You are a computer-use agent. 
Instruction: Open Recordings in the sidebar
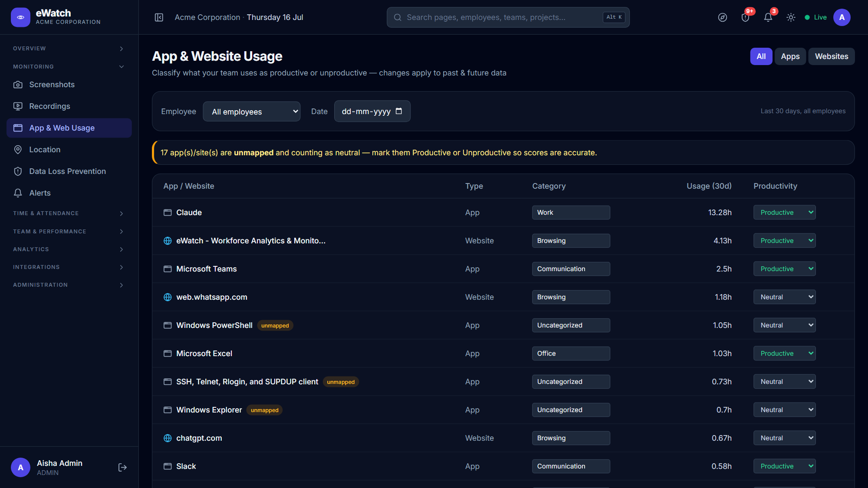click(x=69, y=106)
